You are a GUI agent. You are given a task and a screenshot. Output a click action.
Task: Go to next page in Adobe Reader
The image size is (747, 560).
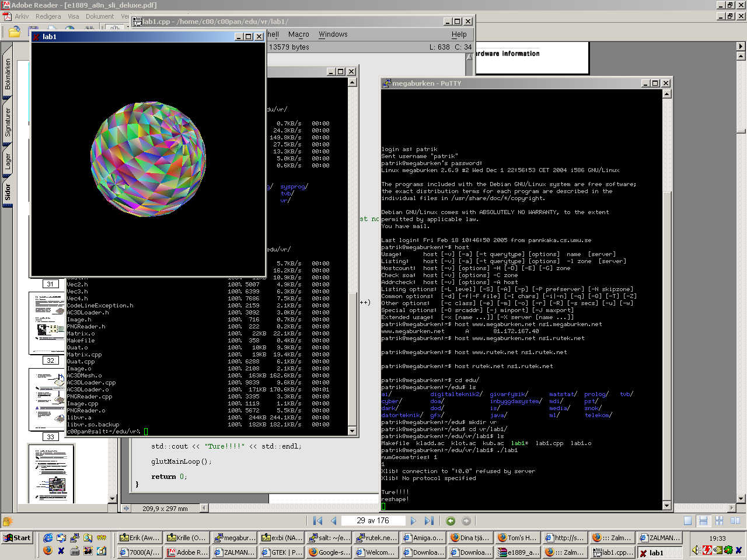413,521
